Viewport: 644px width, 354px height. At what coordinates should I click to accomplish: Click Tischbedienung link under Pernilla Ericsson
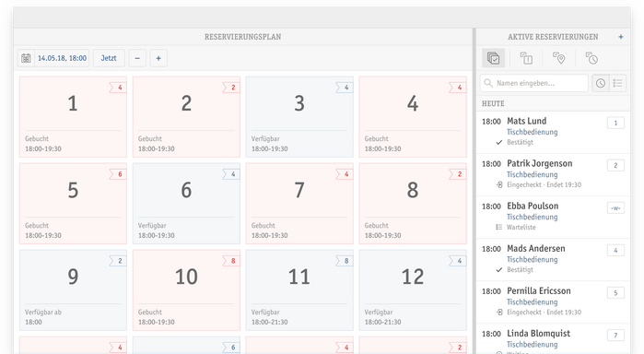(532, 301)
